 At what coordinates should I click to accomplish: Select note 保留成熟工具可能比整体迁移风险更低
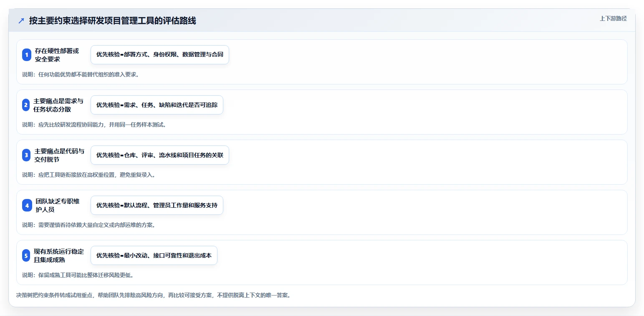click(x=86, y=275)
